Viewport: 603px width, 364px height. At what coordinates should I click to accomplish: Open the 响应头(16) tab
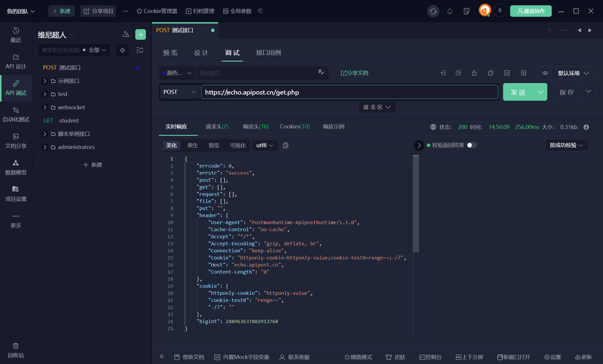click(256, 127)
